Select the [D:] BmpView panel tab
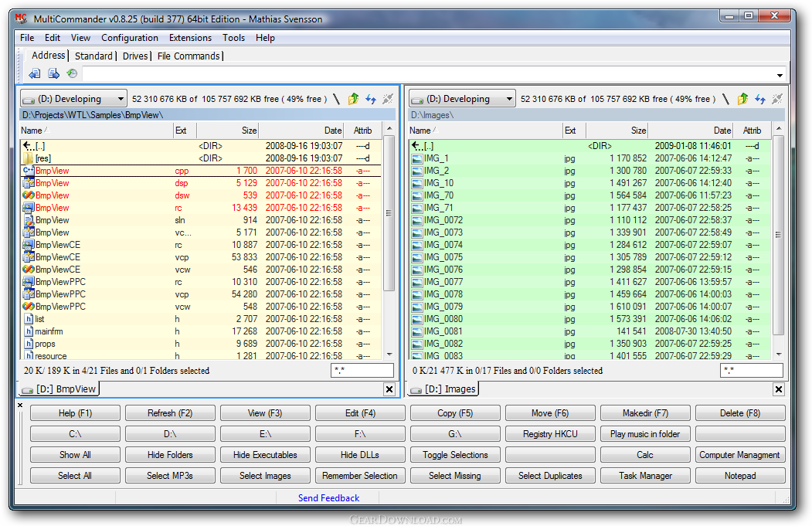This screenshot has width=812, height=526. (x=59, y=389)
